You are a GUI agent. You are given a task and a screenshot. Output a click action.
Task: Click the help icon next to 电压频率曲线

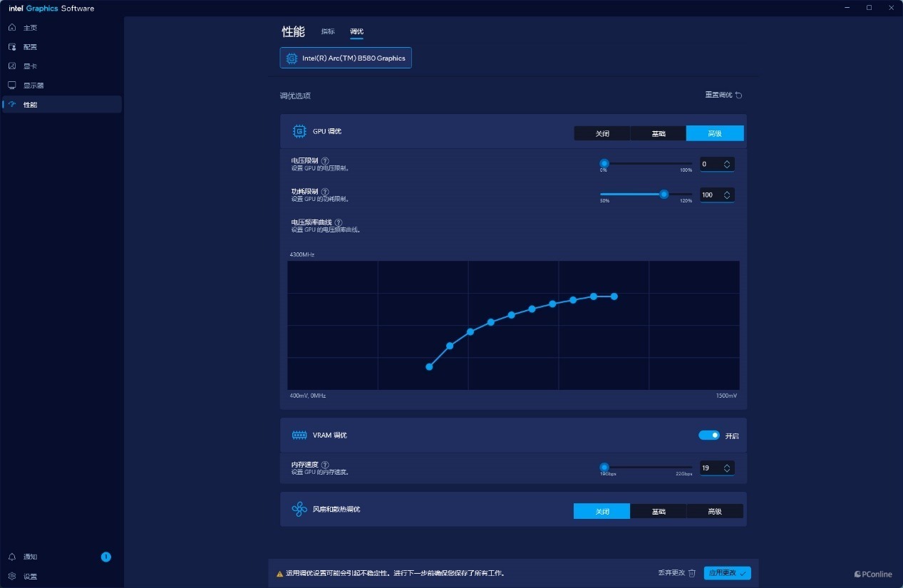[x=339, y=222]
